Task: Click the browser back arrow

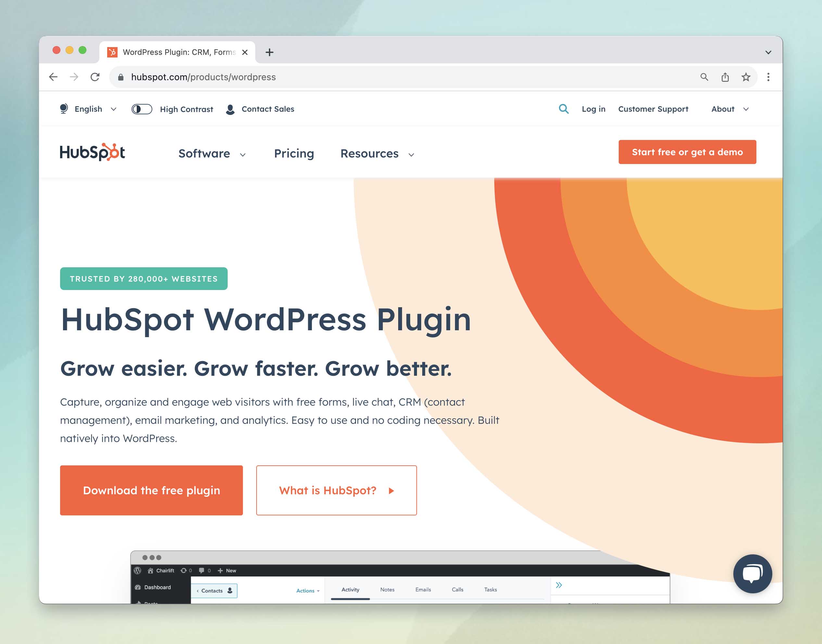Action: pyautogui.click(x=53, y=77)
